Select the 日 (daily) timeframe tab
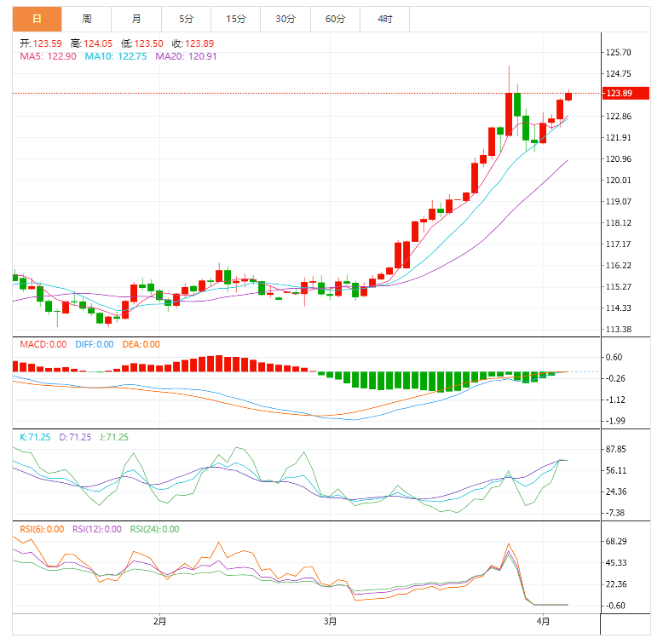This screenshot has height=644, width=663. point(37,19)
